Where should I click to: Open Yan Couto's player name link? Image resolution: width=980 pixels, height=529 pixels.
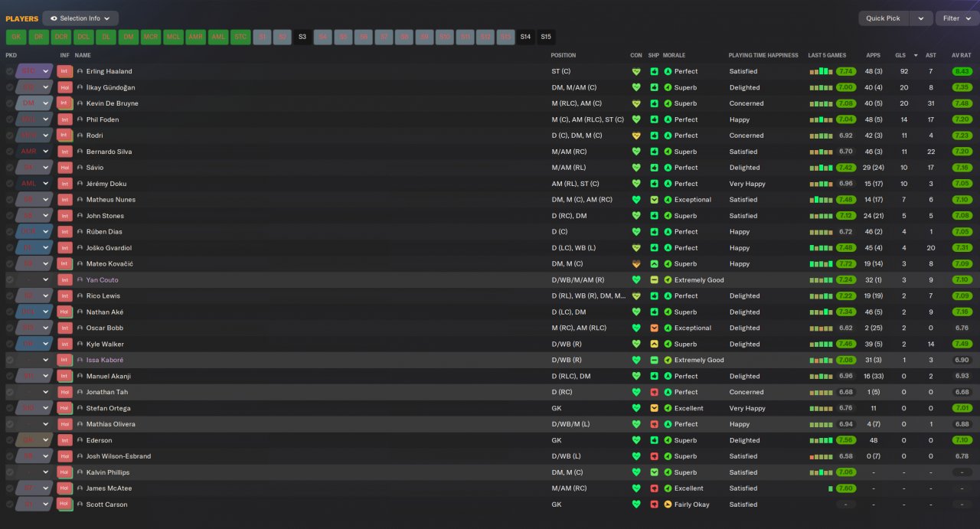pos(102,280)
